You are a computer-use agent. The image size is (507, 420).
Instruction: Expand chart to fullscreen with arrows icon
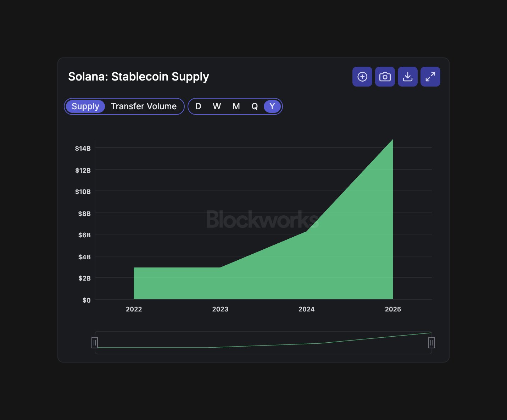point(430,76)
